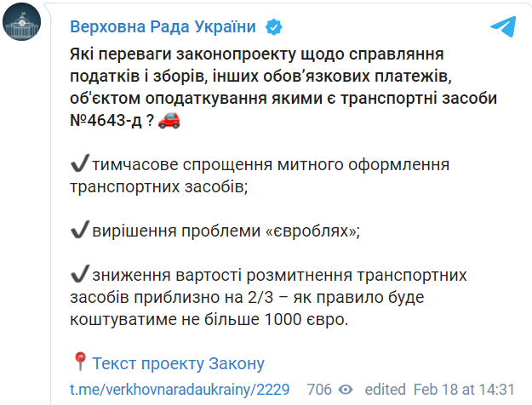Open the t.me/verkhovnaradaukrainy/2229 link
This screenshot has width=532, height=405.
point(180,390)
